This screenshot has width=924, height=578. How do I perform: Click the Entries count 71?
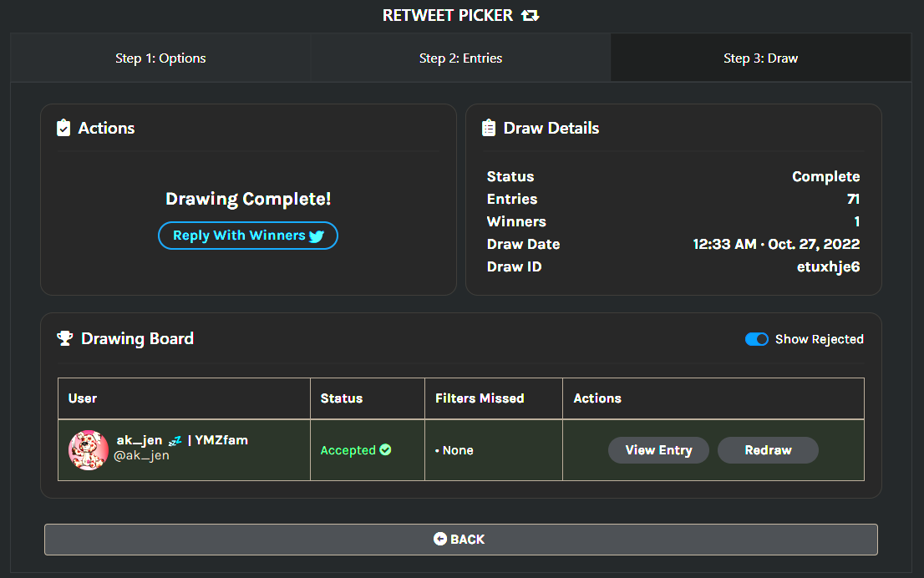point(853,199)
